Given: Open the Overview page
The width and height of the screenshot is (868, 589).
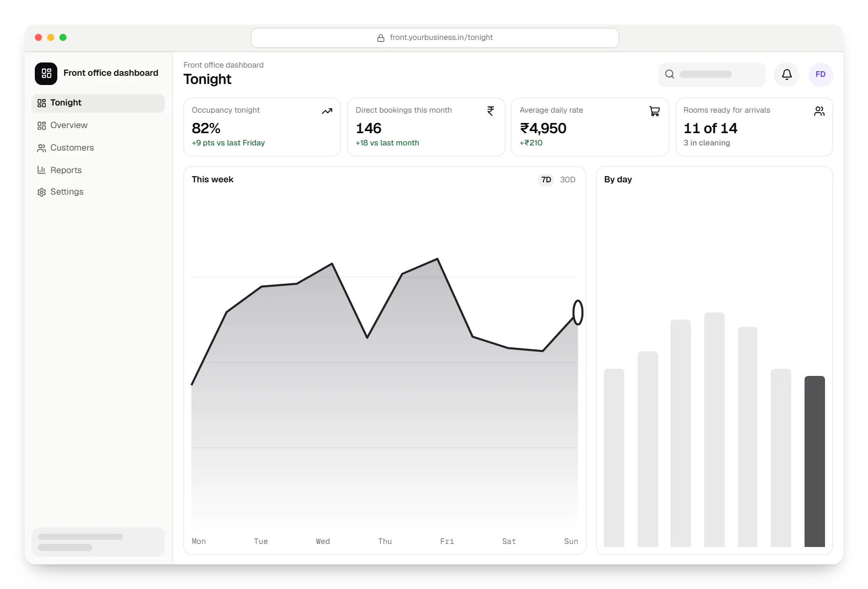Looking at the screenshot, I should click(x=98, y=125).
